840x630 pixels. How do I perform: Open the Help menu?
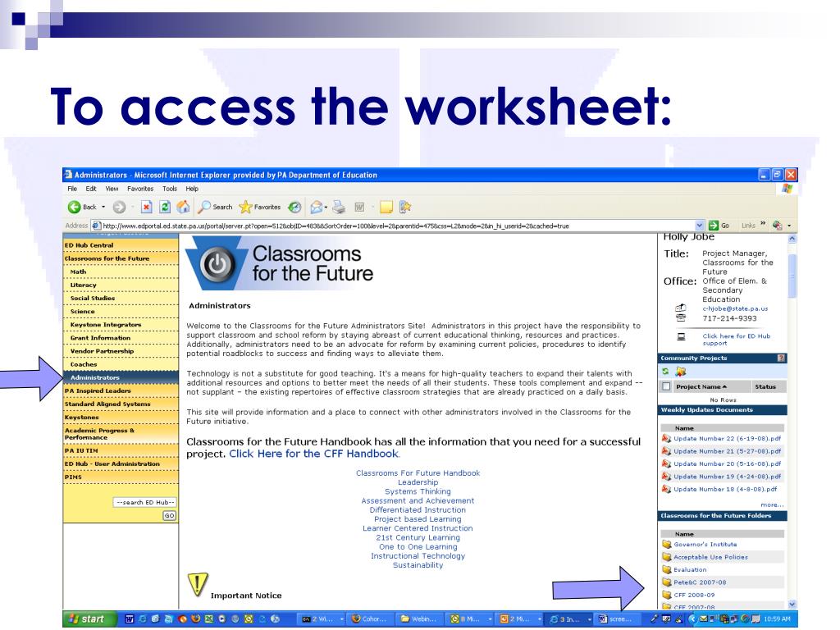pyautogui.click(x=192, y=189)
